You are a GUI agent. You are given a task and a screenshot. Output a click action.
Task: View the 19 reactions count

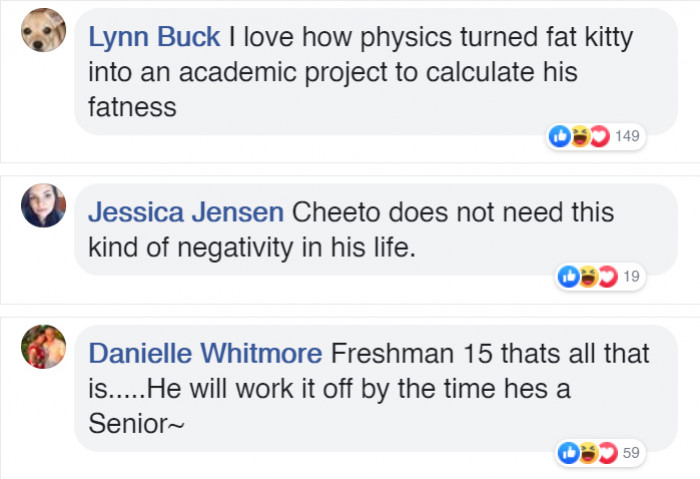[x=631, y=277]
